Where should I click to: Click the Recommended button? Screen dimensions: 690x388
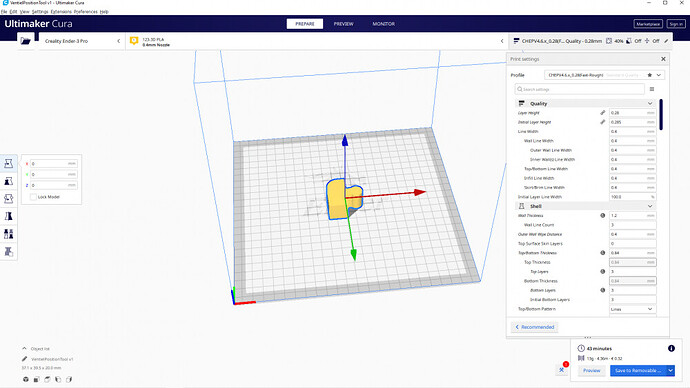pyautogui.click(x=535, y=327)
